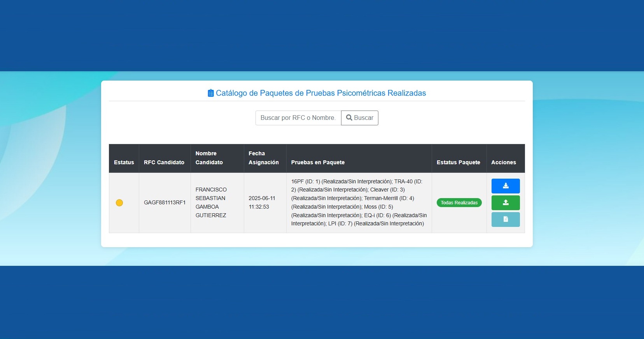Click the 'Pruebas en Paquete' column header
644x339 pixels.
tap(318, 162)
